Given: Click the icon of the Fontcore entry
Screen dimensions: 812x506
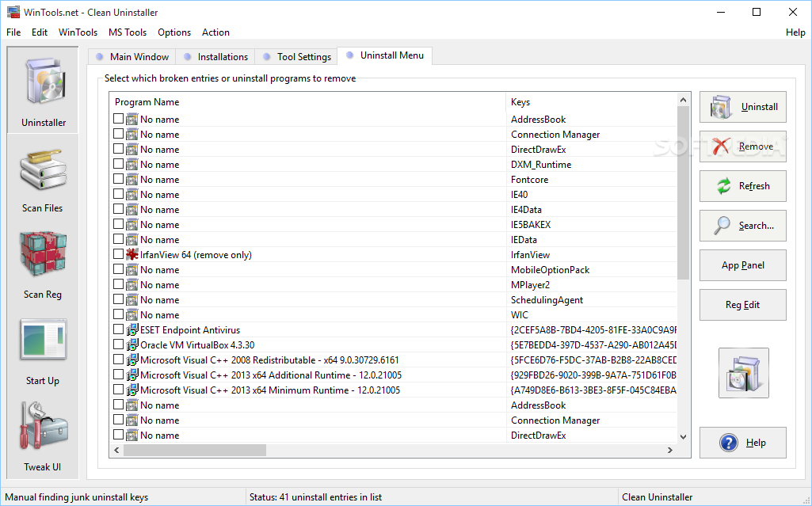Looking at the screenshot, I should pyautogui.click(x=132, y=179).
